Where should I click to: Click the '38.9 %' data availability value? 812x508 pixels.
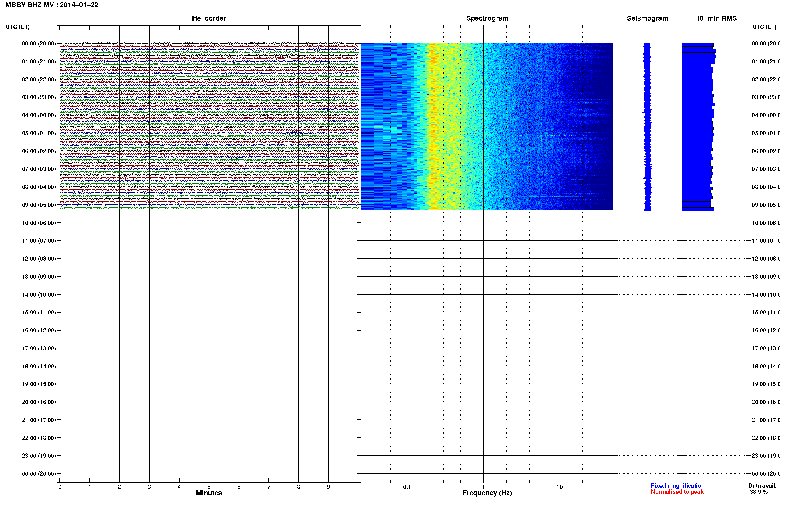tap(759, 492)
